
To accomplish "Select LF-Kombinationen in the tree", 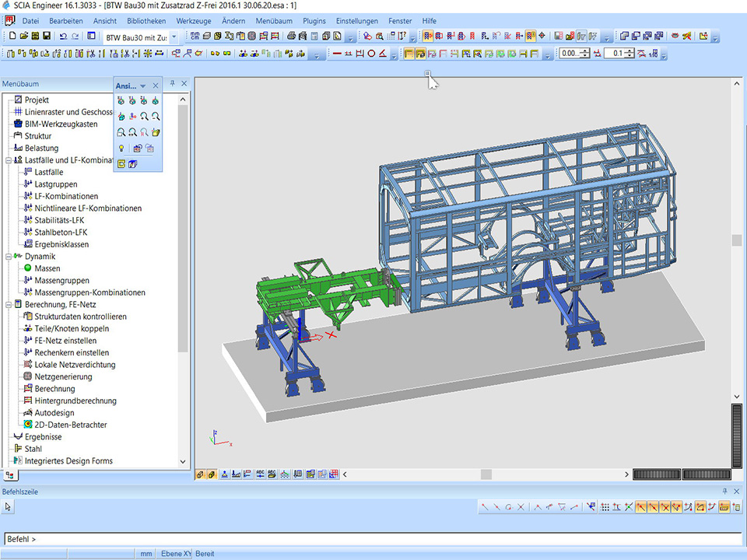I will pos(66,196).
